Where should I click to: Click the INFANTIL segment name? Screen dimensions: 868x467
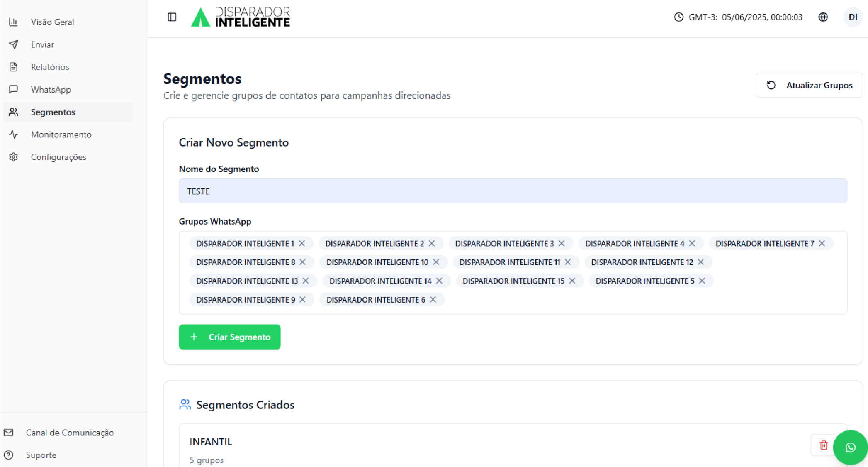point(211,441)
